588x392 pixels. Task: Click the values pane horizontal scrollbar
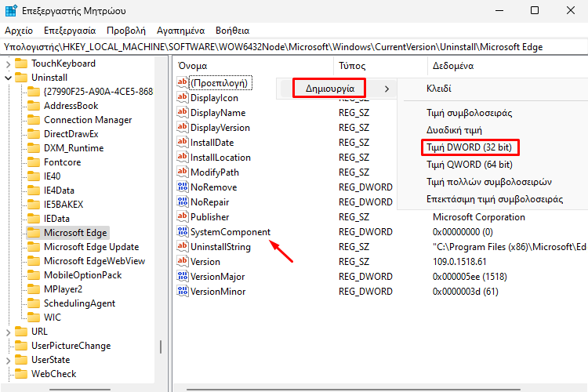coord(354,390)
